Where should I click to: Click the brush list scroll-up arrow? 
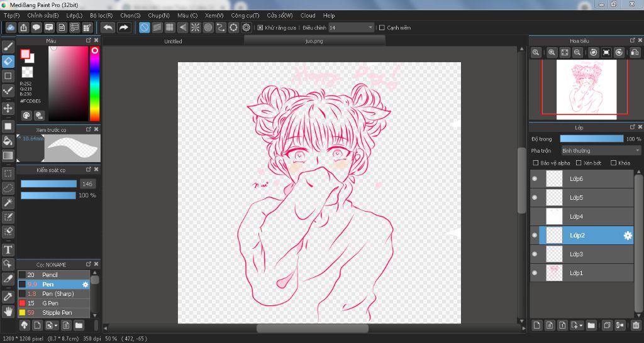(x=95, y=273)
